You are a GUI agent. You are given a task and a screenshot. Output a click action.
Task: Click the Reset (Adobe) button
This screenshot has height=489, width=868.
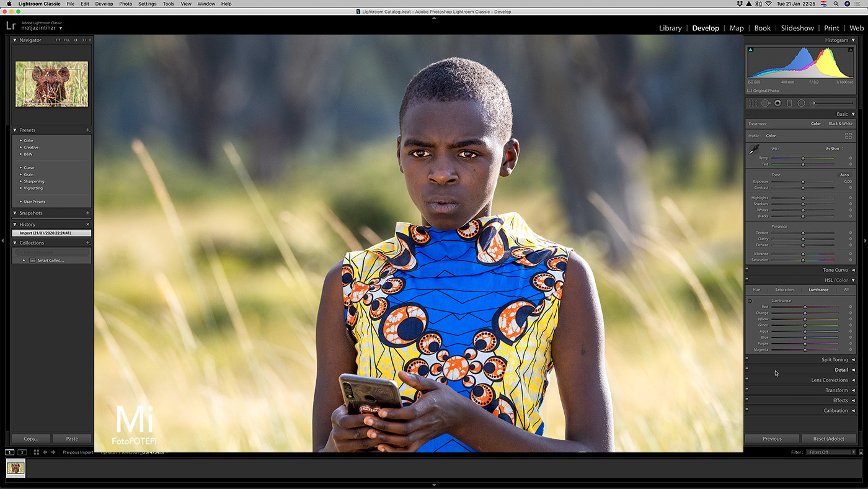[x=828, y=439]
